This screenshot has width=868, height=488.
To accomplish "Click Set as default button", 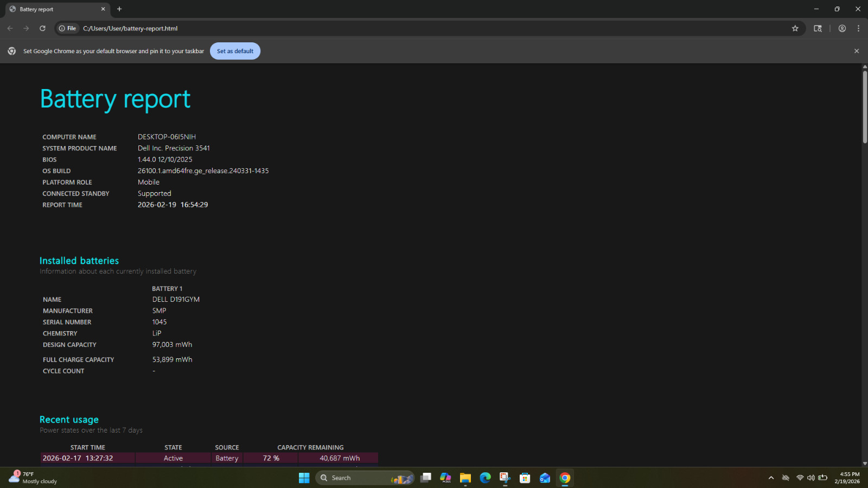I will tap(235, 51).
